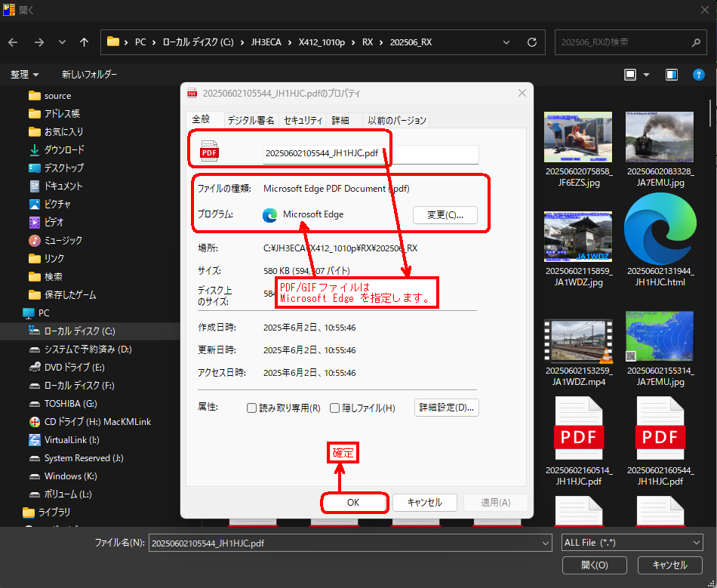Viewport: 717px width, 588px height.
Task: Open recent locations chevron
Action: pos(62,42)
